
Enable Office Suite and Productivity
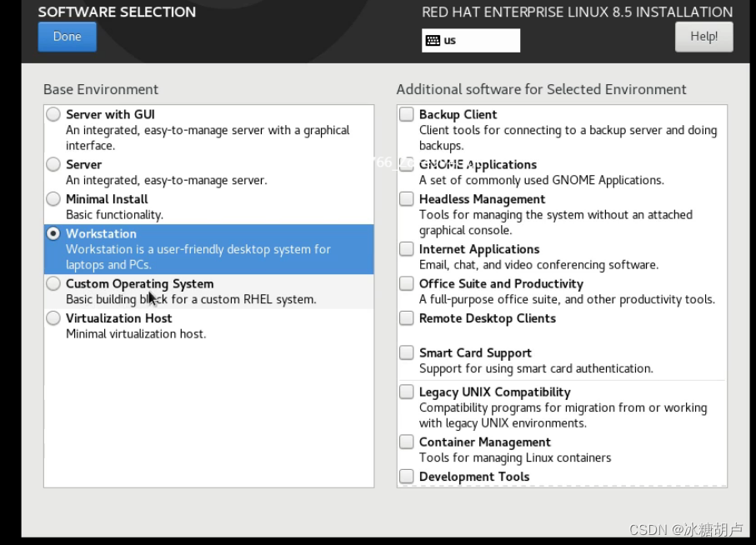[406, 283]
